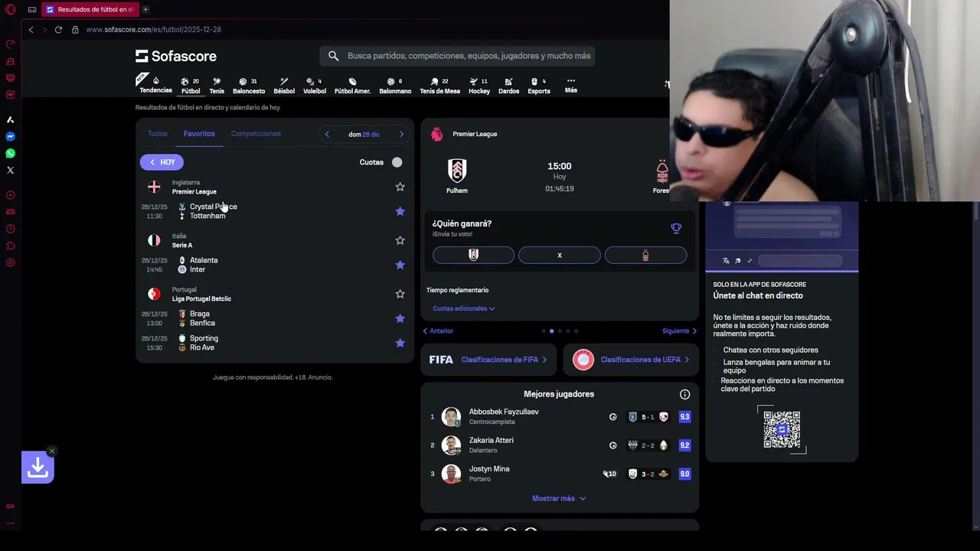Open Mejores jugadores info icon
Viewport: 980px width, 551px height.
click(x=685, y=395)
